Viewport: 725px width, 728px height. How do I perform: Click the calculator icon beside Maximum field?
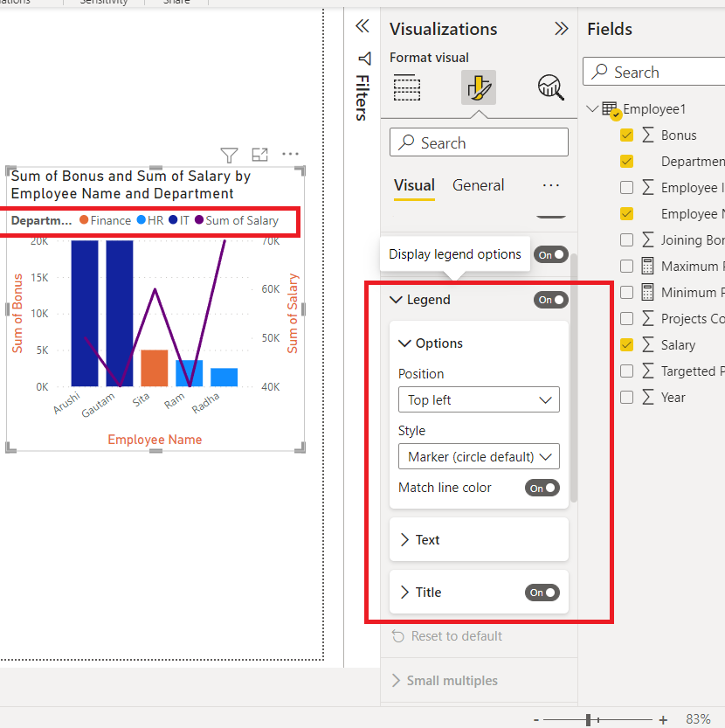click(647, 266)
